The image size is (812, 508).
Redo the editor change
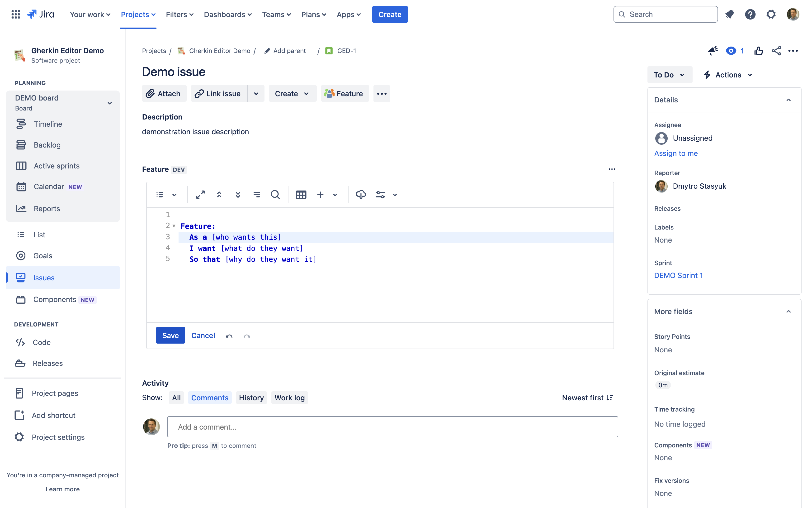(247, 336)
